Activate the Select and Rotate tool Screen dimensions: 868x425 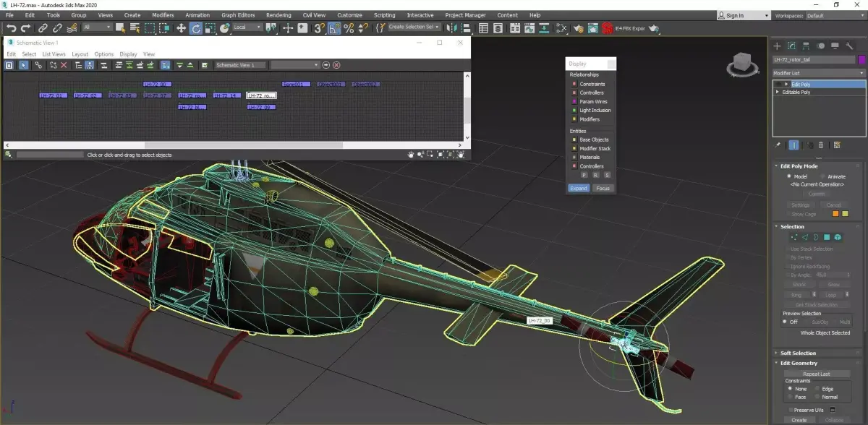tap(196, 27)
